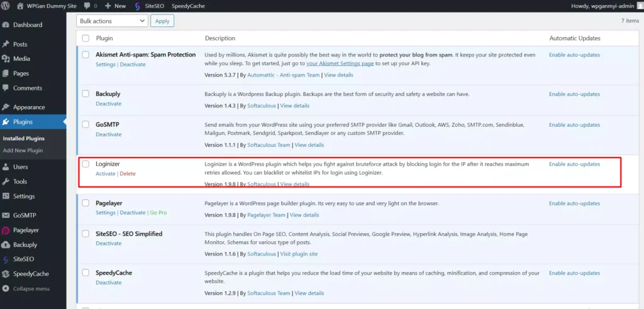Click the Users icon in sidebar

point(6,167)
